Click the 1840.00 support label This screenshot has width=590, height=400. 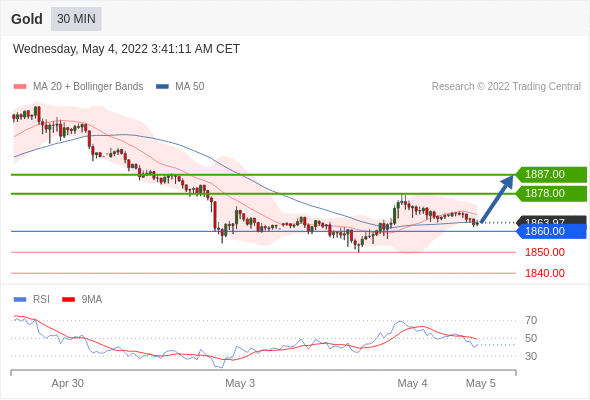pos(545,273)
